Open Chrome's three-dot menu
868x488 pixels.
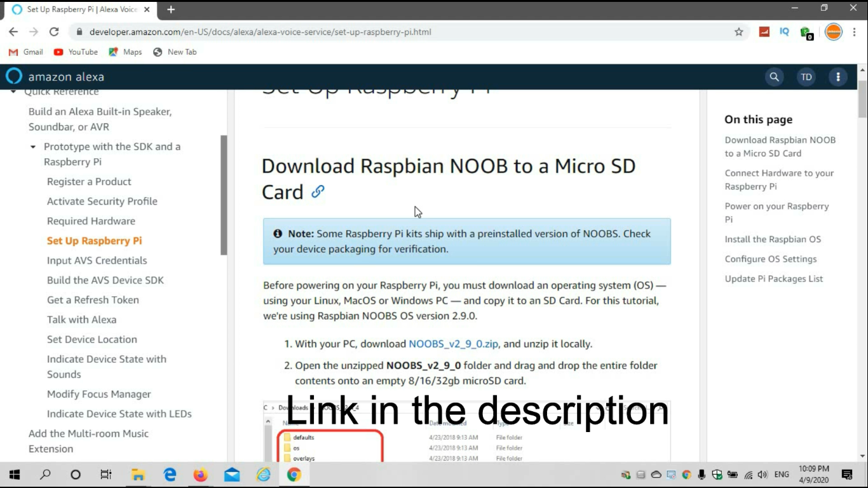click(854, 32)
